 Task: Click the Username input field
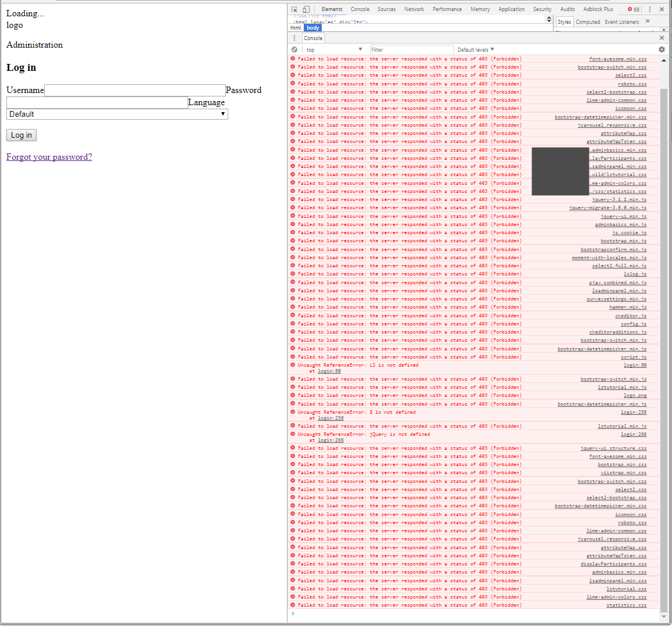click(x=135, y=90)
